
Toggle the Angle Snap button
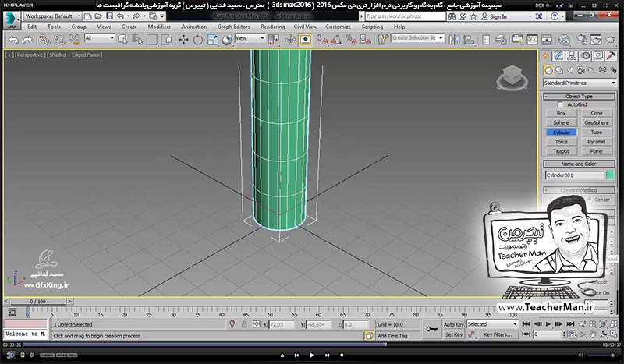pyautogui.click(x=337, y=40)
